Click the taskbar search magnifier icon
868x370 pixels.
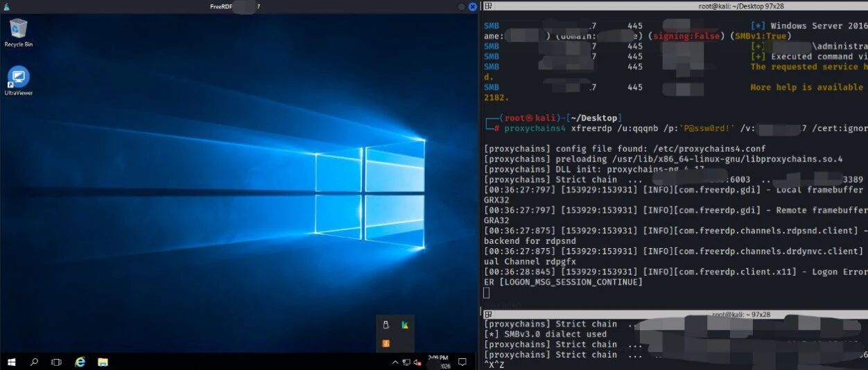34,362
